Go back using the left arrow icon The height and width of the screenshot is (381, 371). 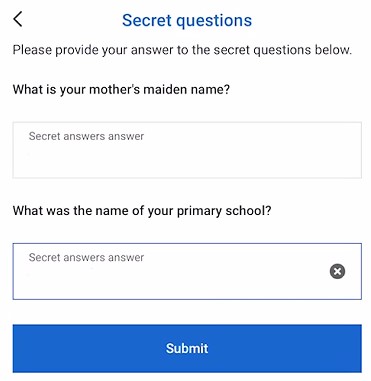coord(18,19)
